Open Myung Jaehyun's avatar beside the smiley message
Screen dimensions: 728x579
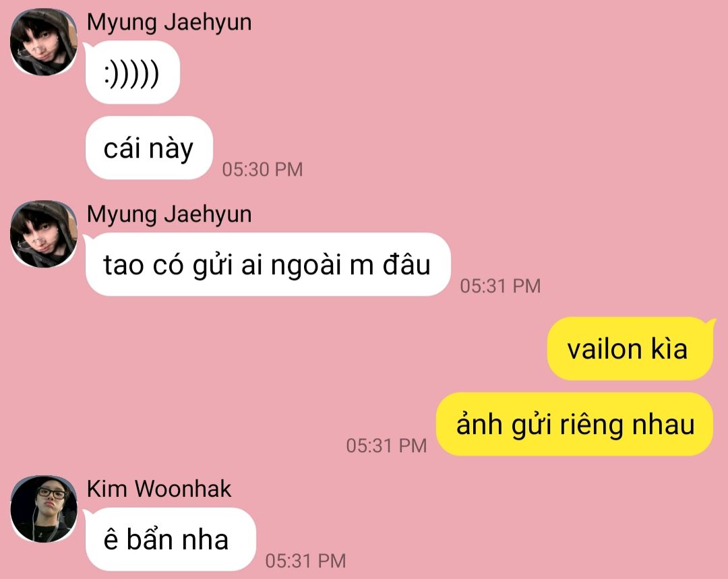(x=44, y=42)
